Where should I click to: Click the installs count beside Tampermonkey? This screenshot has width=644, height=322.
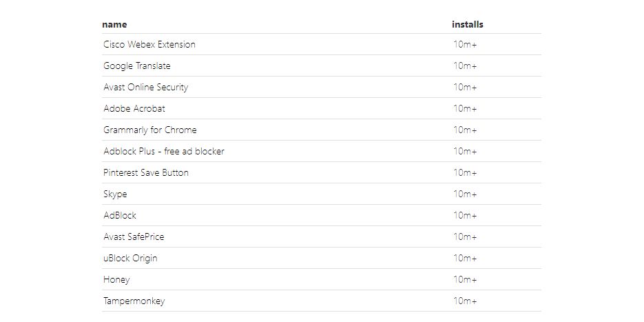[465, 301]
